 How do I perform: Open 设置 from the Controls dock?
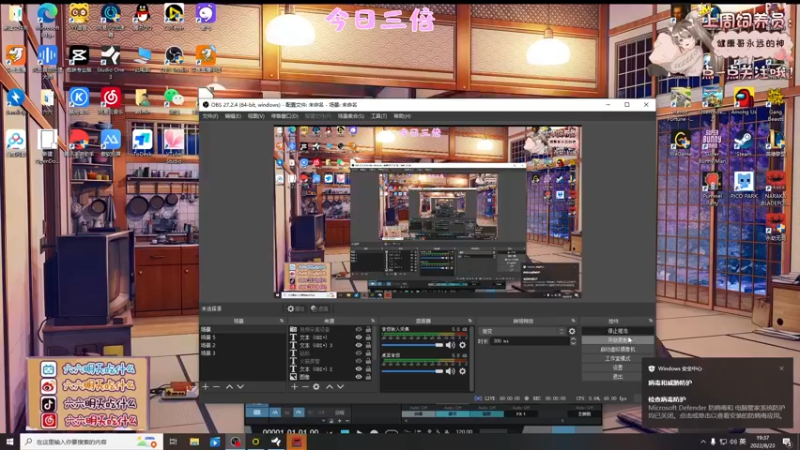click(x=617, y=367)
